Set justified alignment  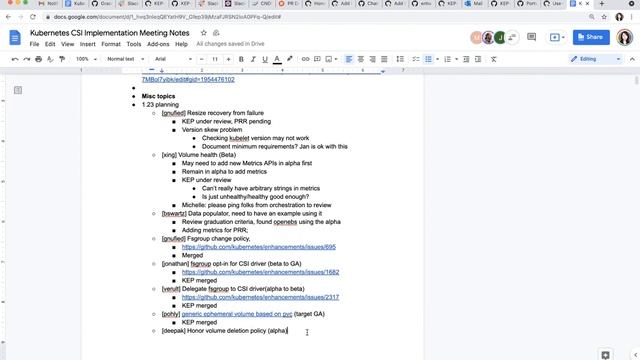coord(384,59)
